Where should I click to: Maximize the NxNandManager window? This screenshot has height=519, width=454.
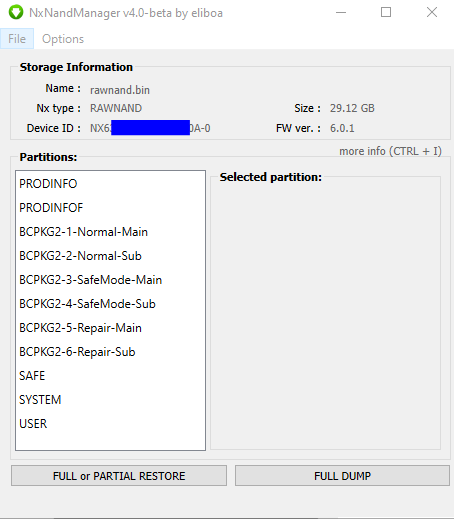click(x=386, y=13)
